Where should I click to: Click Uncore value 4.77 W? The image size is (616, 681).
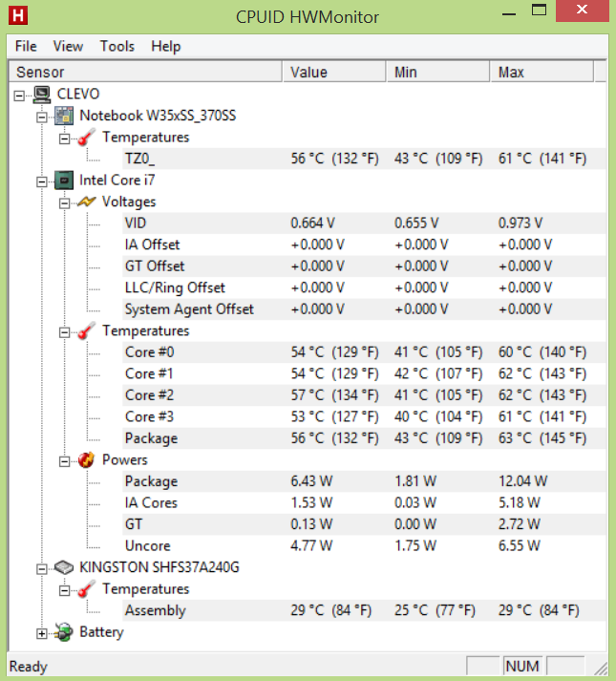click(x=311, y=546)
